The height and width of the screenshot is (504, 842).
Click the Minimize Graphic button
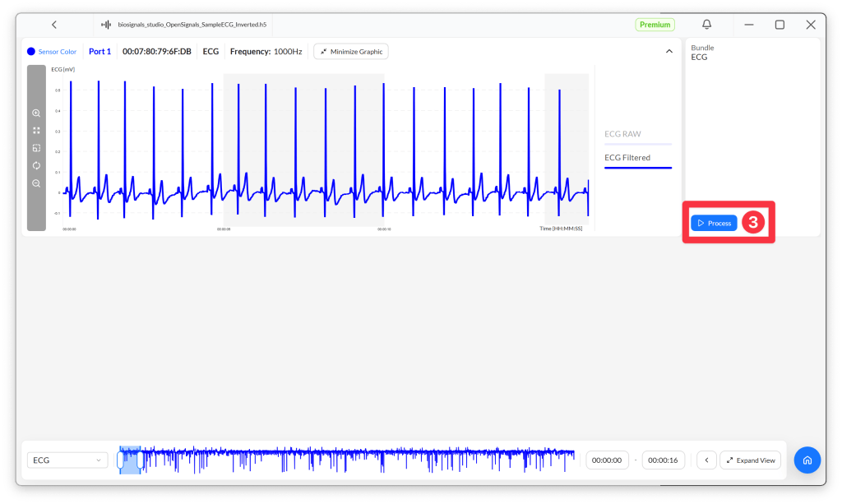pyautogui.click(x=351, y=52)
